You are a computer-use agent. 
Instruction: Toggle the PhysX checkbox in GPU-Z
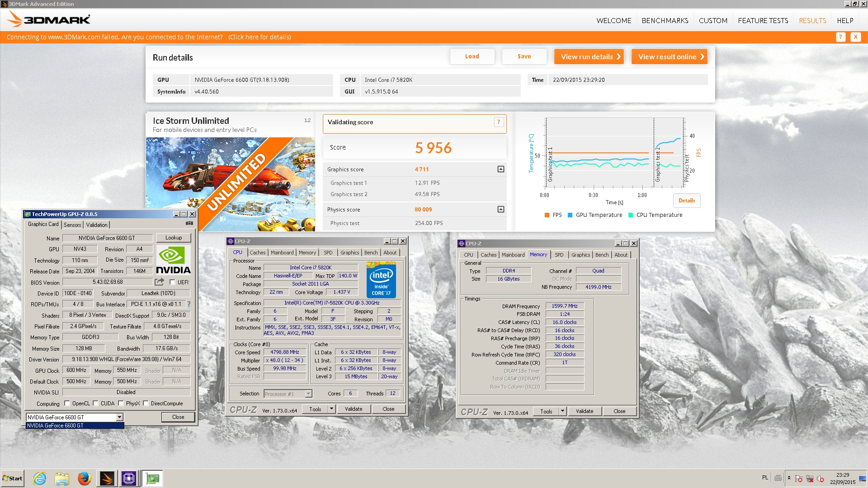(121, 404)
